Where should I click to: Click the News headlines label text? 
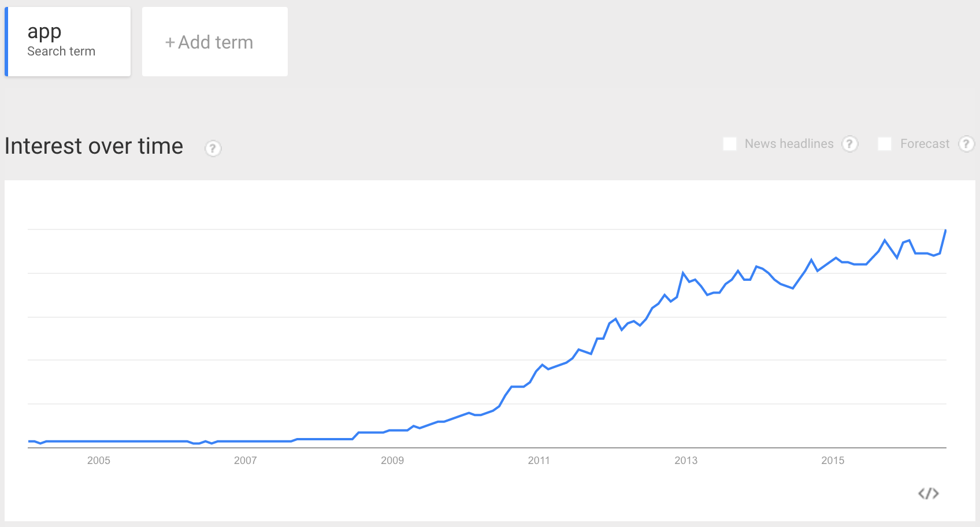click(x=789, y=144)
